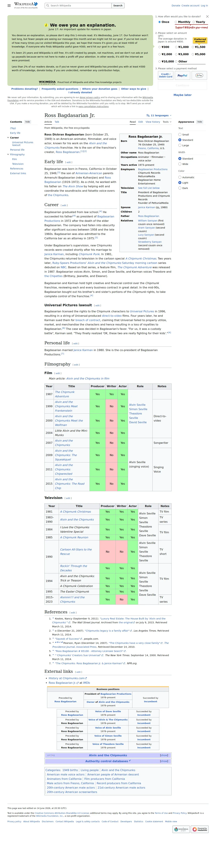Screen dimensions: 216x868
Task: Show the Alvin and the Chipmunks navbox
Action: (x=164, y=755)
